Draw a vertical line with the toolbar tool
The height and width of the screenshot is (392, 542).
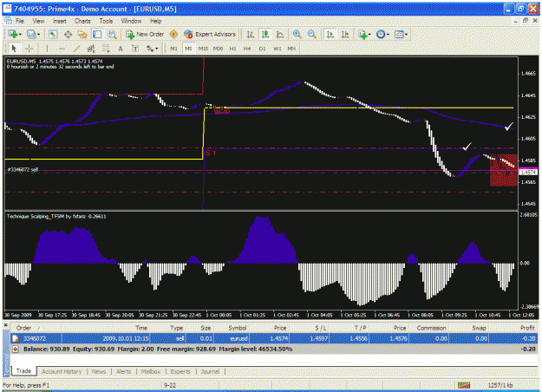pyautogui.click(x=47, y=49)
